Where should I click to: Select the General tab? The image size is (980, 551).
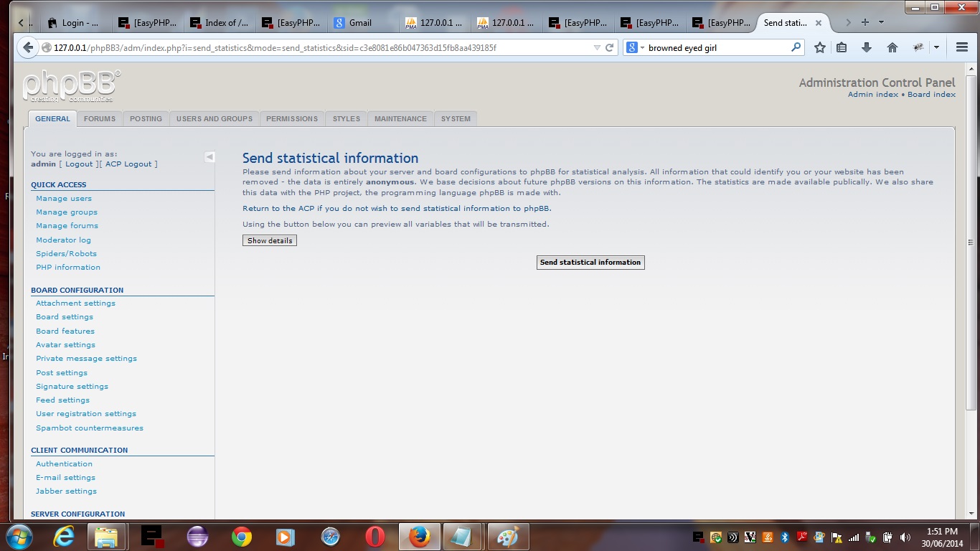[52, 118]
